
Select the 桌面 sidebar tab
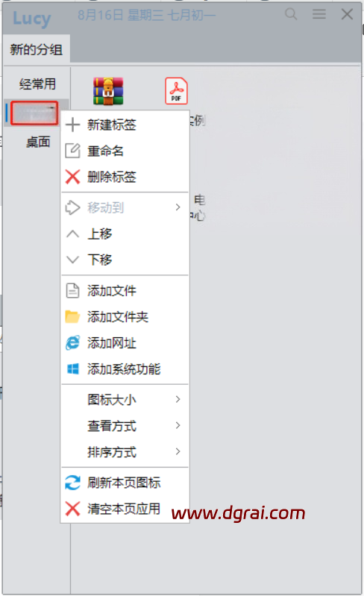pos(38,142)
